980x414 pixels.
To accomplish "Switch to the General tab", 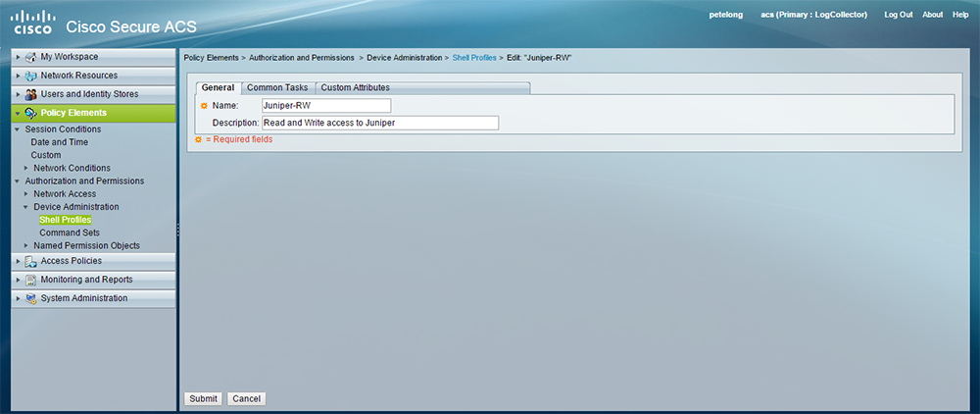I will click(x=219, y=87).
